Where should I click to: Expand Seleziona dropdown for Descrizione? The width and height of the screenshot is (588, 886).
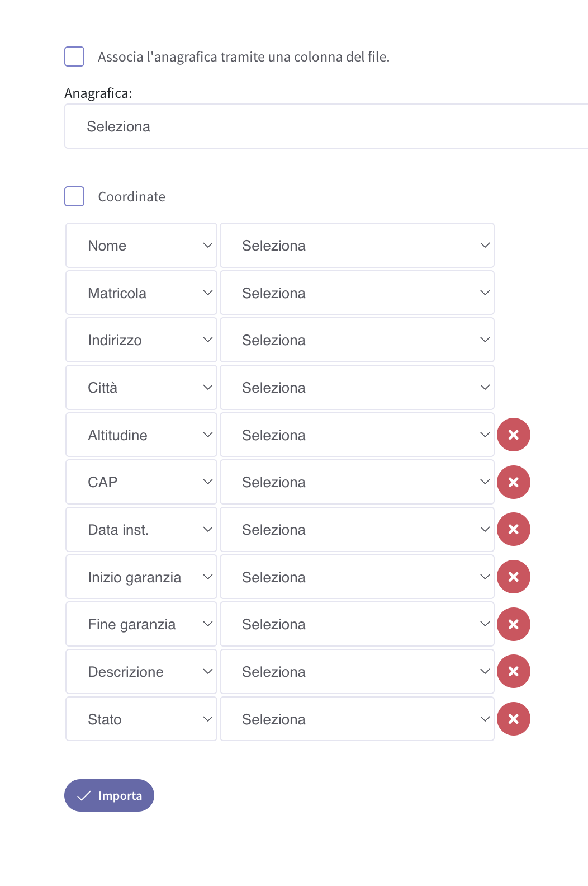click(x=357, y=671)
